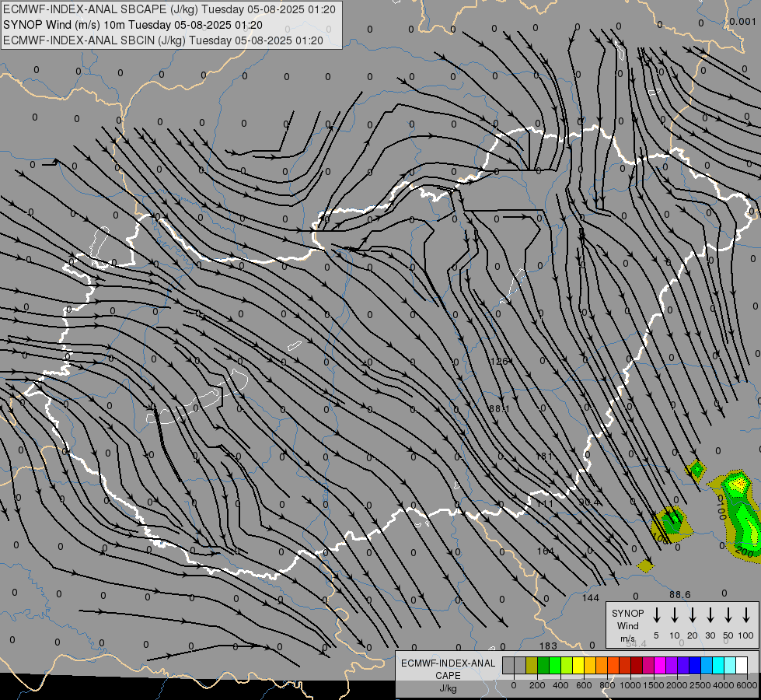This screenshot has height=700, width=761.
Task: Click the SBCIN title line in header
Action: tap(163, 40)
